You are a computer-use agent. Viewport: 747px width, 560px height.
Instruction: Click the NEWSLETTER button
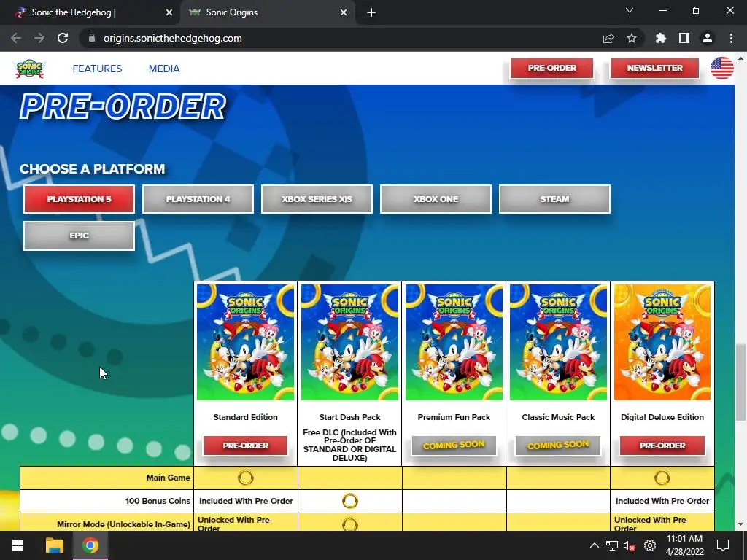(654, 68)
